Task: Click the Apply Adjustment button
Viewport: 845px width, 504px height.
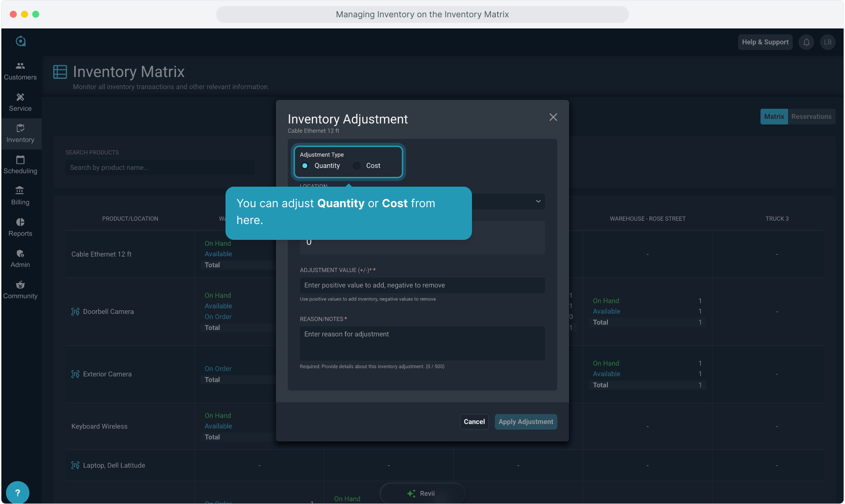Action: [x=526, y=422]
